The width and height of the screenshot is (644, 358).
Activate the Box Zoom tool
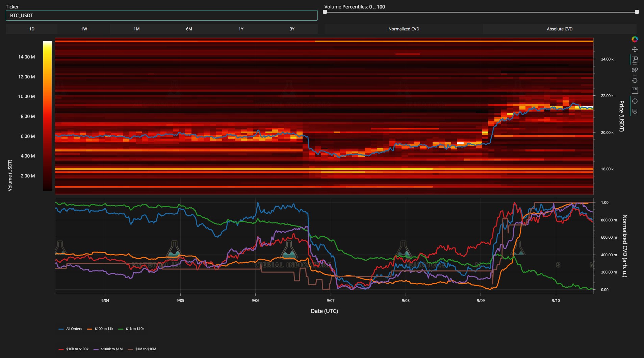click(635, 59)
